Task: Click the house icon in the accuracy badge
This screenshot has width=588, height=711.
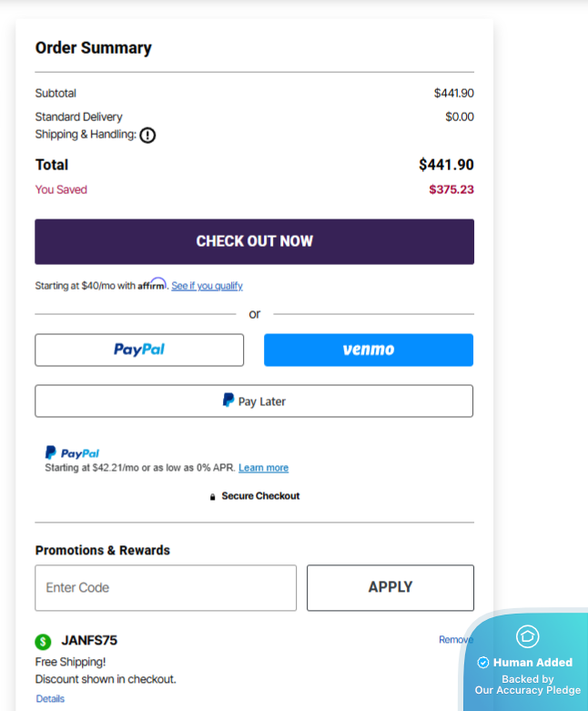Action: (527, 636)
